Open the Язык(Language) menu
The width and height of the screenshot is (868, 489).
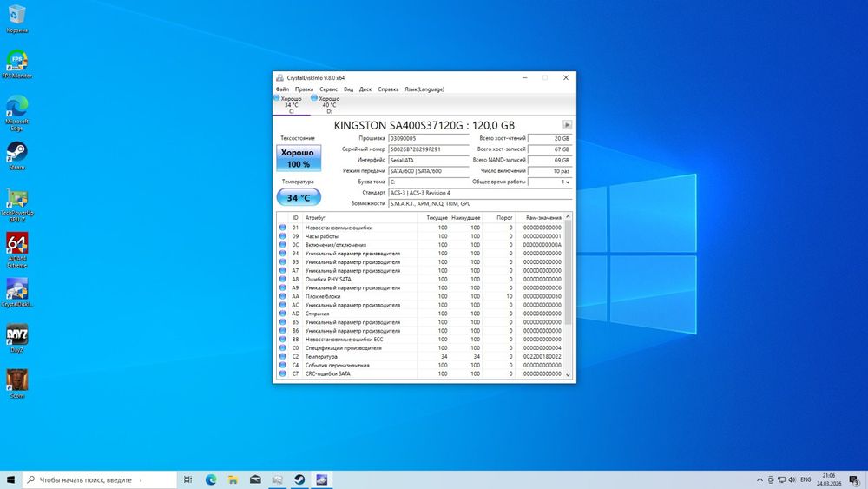tap(424, 89)
